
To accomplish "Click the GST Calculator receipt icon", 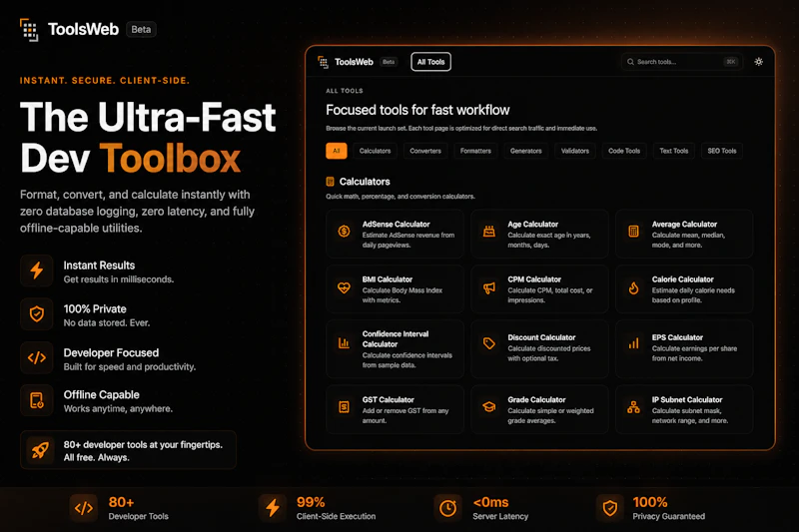I will (x=344, y=407).
